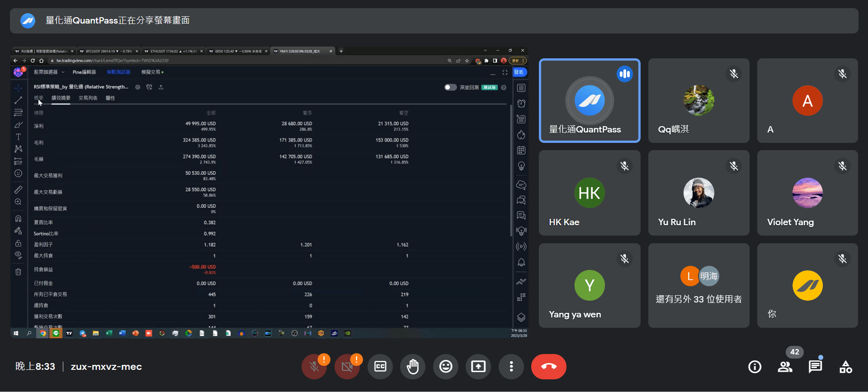Toggle the 深度回測 switch in strategy tester
This screenshot has height=392, width=868.
450,87
